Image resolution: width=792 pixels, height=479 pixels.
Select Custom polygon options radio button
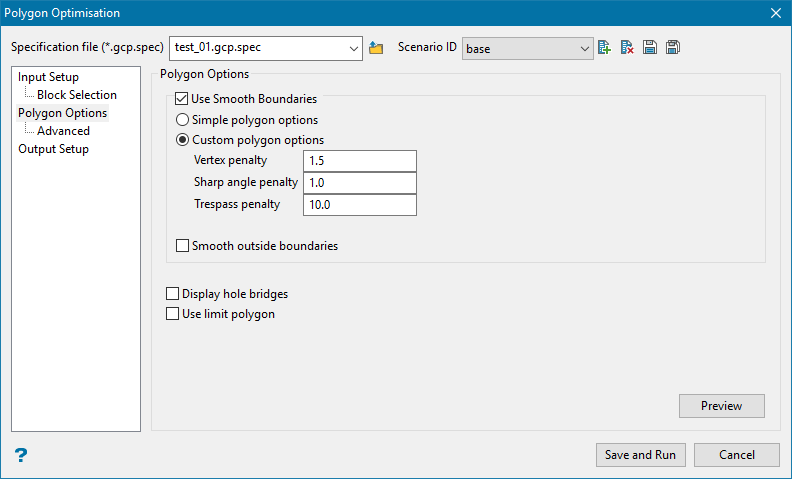pyautogui.click(x=182, y=140)
